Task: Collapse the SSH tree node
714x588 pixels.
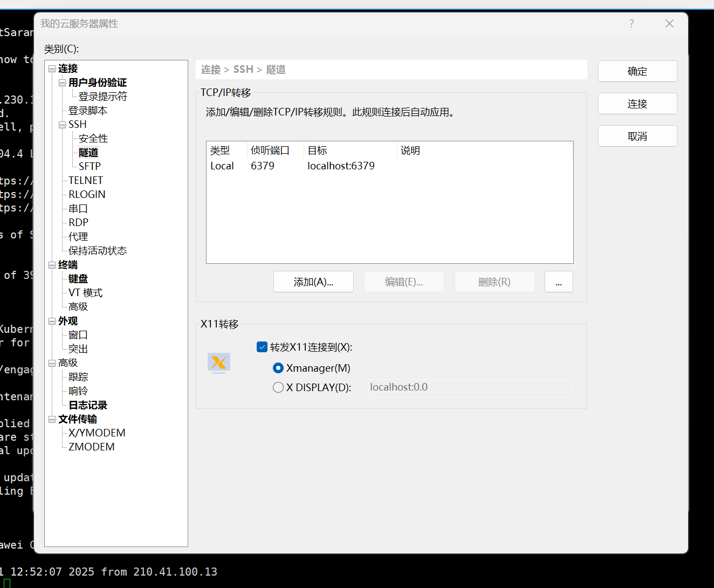Action: (63, 125)
